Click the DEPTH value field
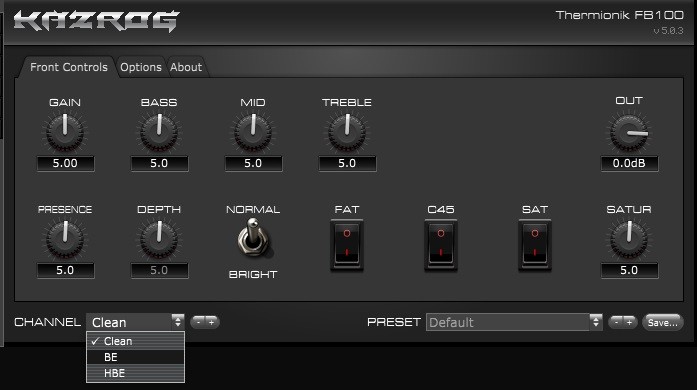The width and height of the screenshot is (697, 390). pos(159,270)
